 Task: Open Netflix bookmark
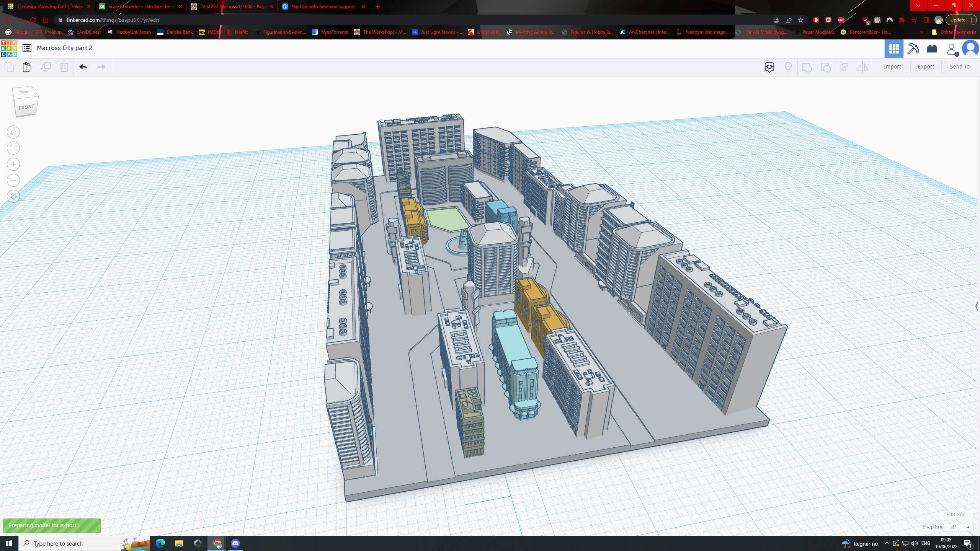coord(237,32)
